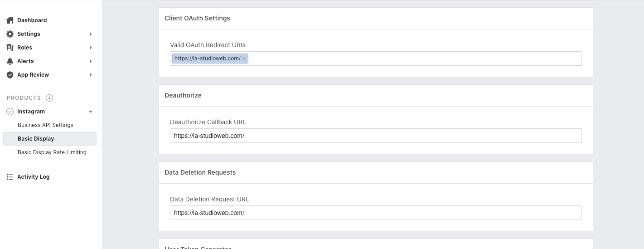Expand the Settings submenu arrow
644x249 pixels.
click(91, 34)
